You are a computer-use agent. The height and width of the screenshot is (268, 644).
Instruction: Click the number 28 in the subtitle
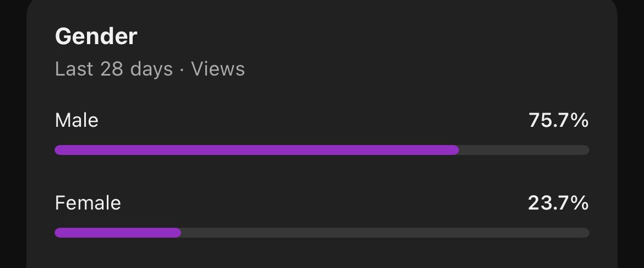click(112, 69)
